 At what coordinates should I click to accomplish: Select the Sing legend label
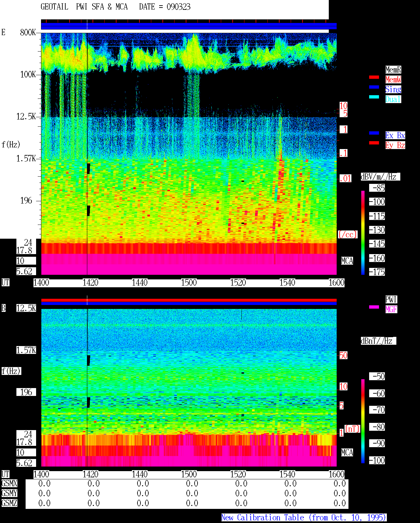click(x=393, y=89)
